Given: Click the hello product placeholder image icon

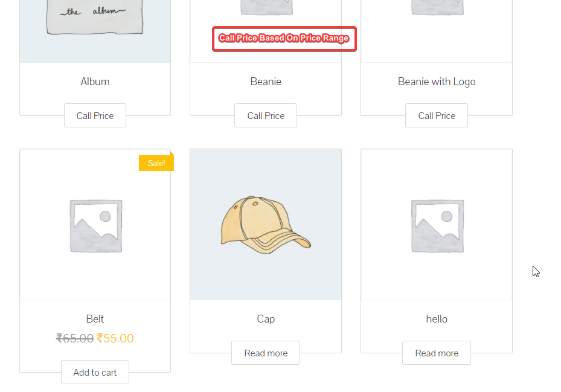Looking at the screenshot, I should 437,225.
